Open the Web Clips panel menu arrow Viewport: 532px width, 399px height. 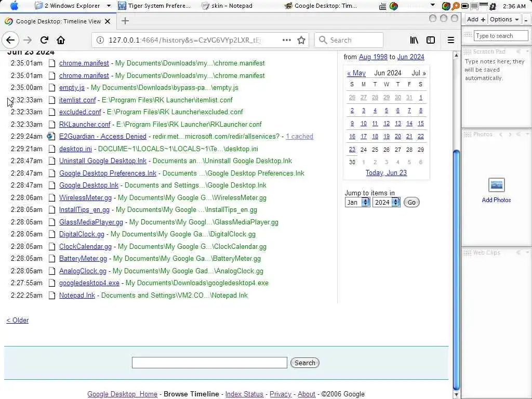[527, 253]
